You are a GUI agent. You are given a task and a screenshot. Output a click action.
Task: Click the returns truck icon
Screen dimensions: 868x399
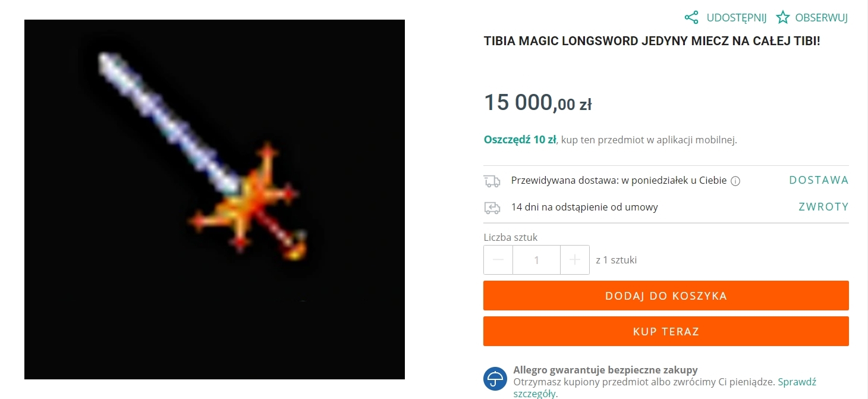tap(492, 208)
